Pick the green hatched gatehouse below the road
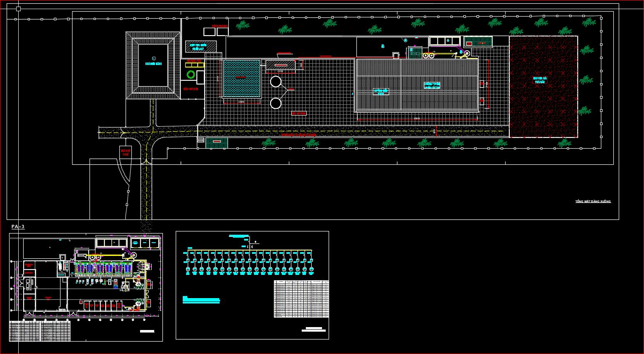Image resolution: width=644 pixels, height=354 pixels. click(217, 143)
